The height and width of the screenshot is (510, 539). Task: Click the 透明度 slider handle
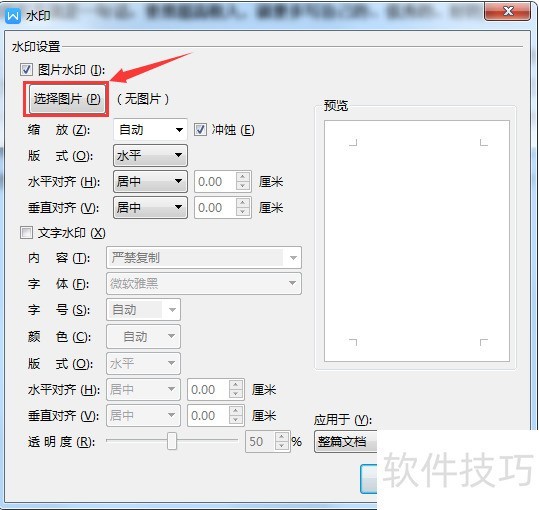click(x=172, y=441)
